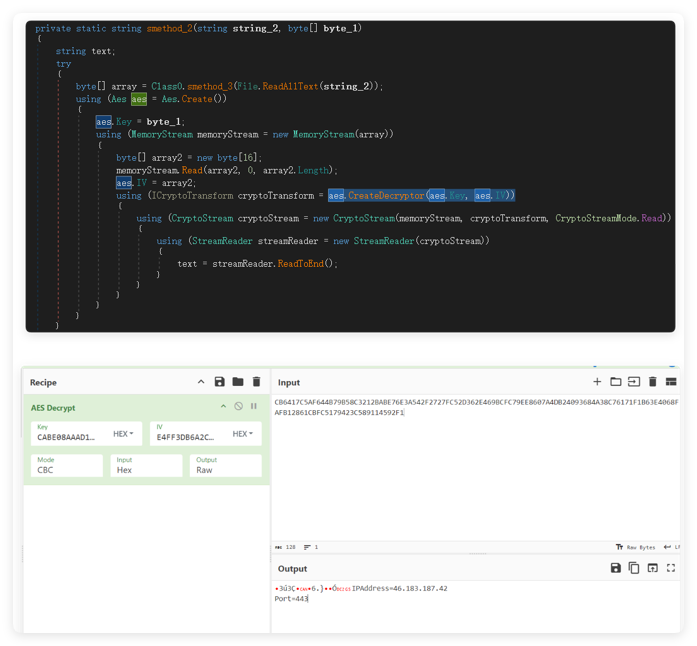Click the aes.IV = array2 line

(156, 183)
